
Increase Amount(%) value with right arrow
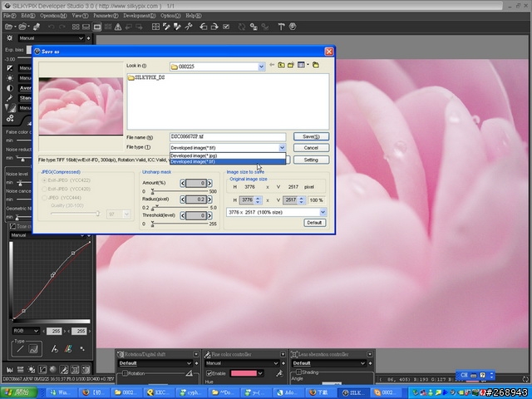[210, 183]
